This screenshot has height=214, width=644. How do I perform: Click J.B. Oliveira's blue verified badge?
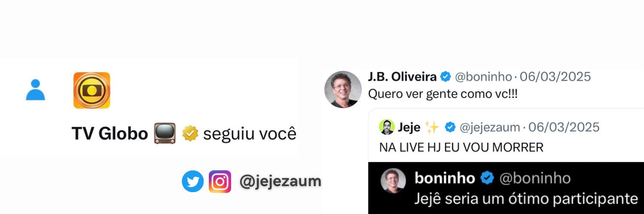click(446, 77)
